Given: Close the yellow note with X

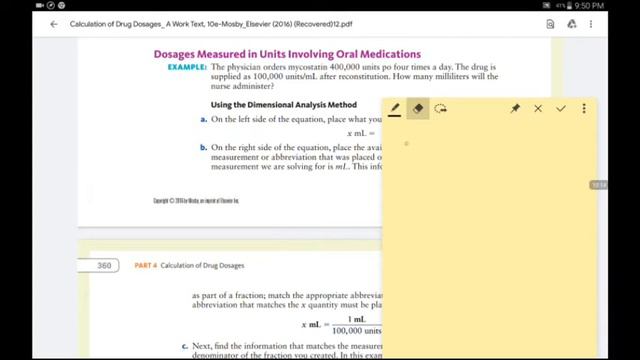Looking at the screenshot, I should coord(538,108).
